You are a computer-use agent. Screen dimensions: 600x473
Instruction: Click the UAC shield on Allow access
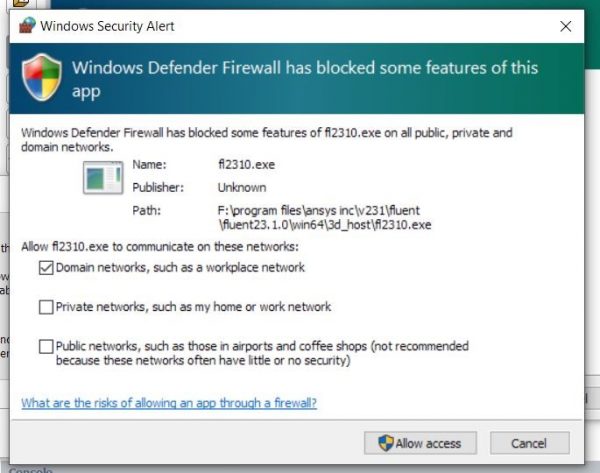pos(385,443)
